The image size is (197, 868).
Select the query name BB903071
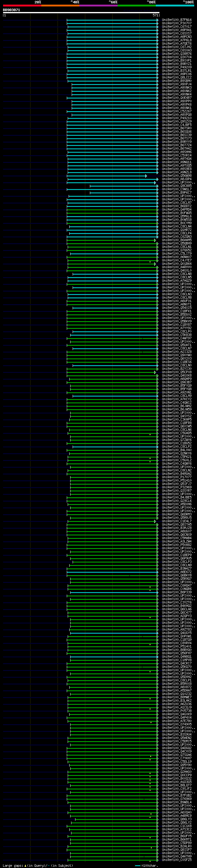[x=11, y=10]
